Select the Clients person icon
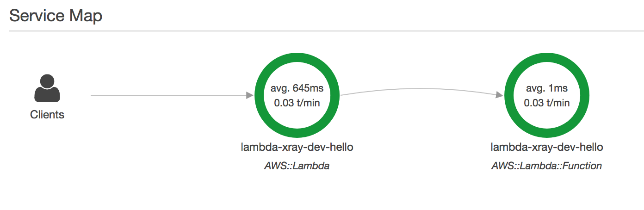 coord(47,88)
